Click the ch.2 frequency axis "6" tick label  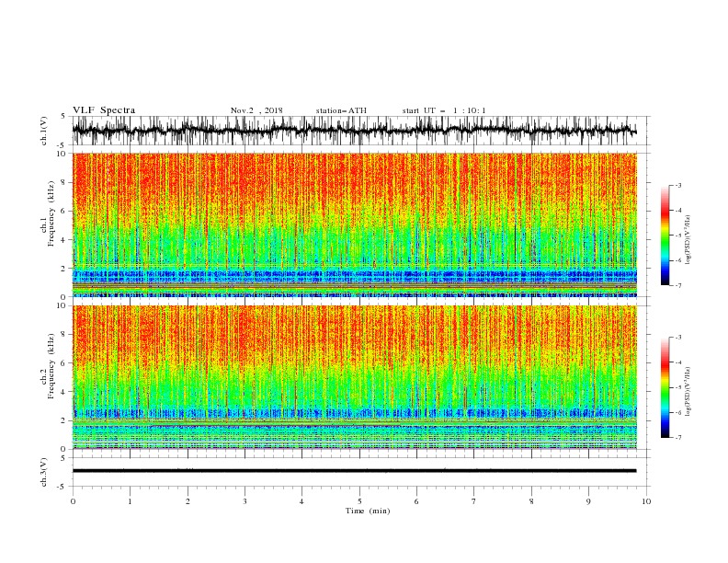point(63,363)
